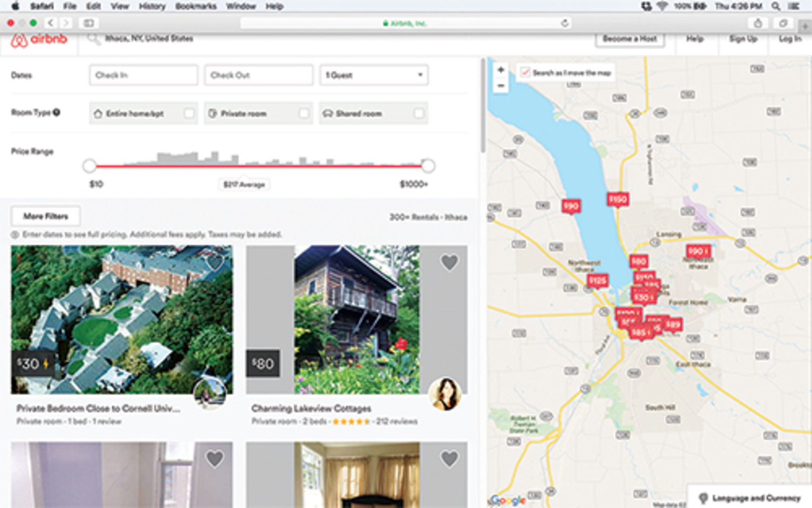Screen dimensions: 812x508
Task: Click the Airbnb logo icon
Action: tap(19, 40)
